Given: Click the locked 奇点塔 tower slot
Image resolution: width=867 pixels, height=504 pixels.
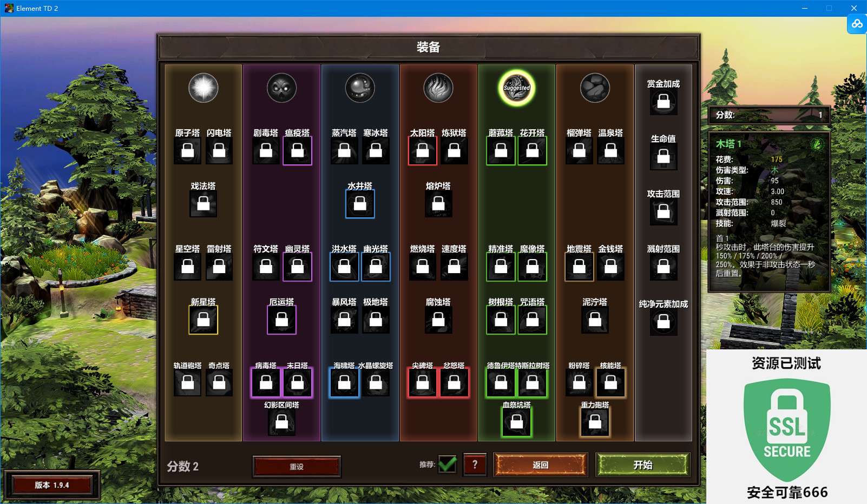Looking at the screenshot, I should point(219,383).
